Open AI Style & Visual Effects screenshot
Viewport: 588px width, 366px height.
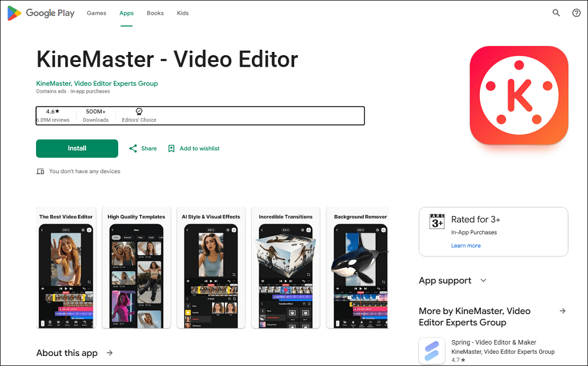pyautogui.click(x=210, y=268)
